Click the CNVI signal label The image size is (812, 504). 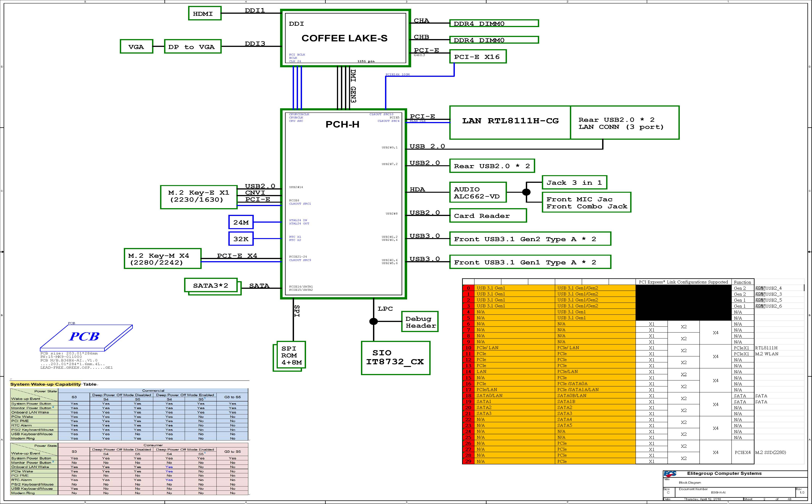click(255, 193)
